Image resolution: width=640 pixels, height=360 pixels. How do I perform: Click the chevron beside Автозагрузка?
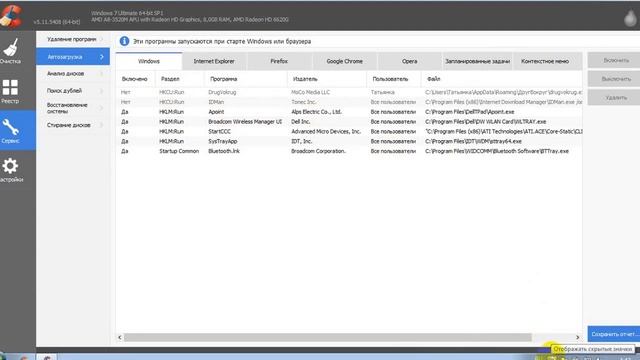(x=102, y=57)
